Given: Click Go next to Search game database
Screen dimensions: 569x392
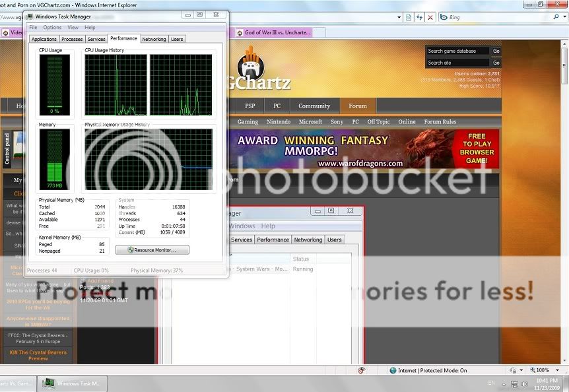Looking at the screenshot, I should 496,51.
